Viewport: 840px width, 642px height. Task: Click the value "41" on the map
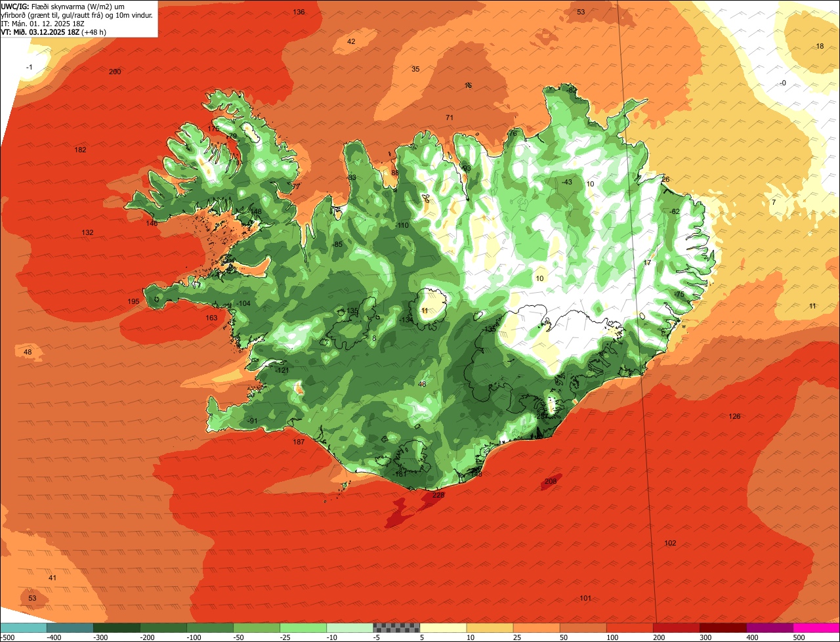coord(52,578)
